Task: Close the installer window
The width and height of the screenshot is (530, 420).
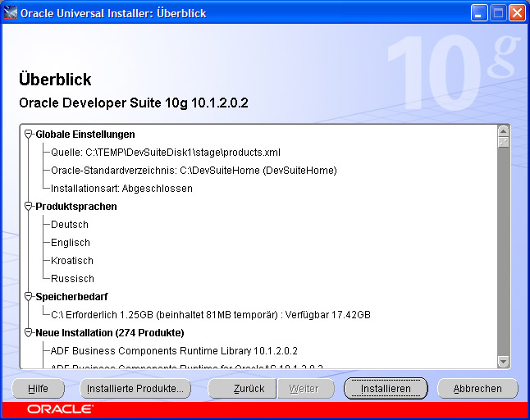Action: [x=518, y=13]
